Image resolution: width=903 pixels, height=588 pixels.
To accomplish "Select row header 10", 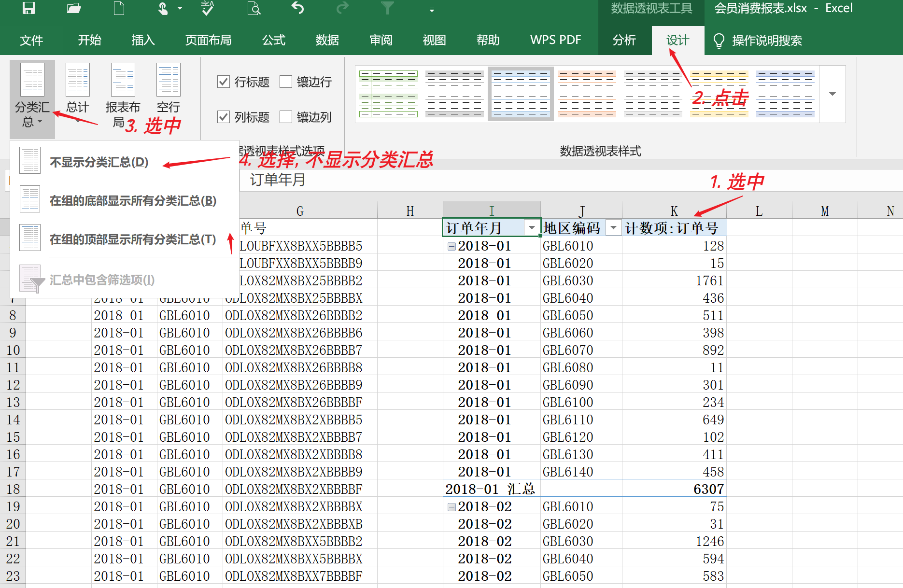I will 13,350.
